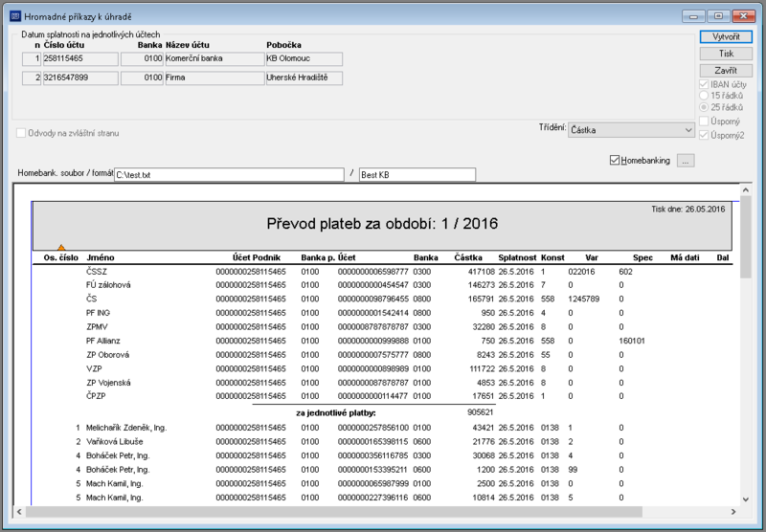The height and width of the screenshot is (532, 766).
Task: Click the homebank file path field C:\test.txt
Action: coord(229,175)
